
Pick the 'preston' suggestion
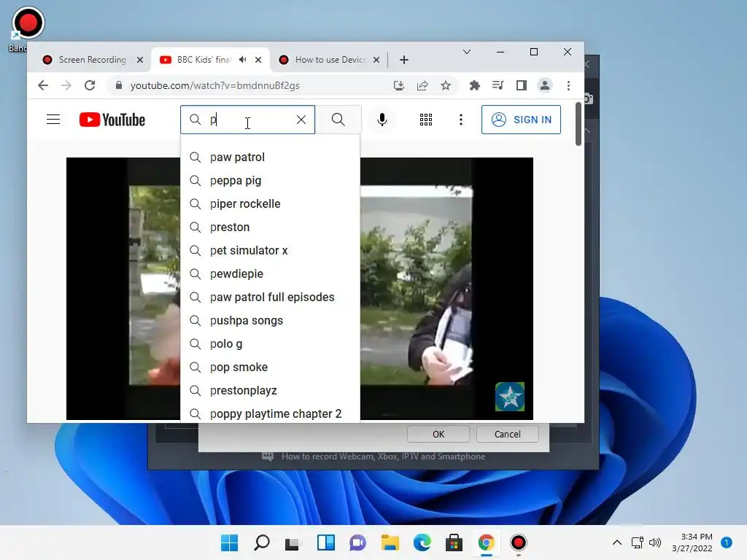[x=270, y=227]
